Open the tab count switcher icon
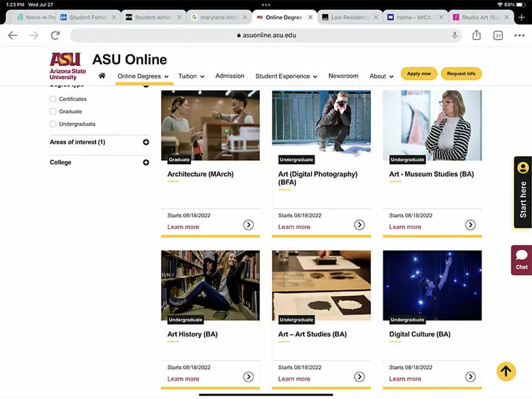 (498, 35)
